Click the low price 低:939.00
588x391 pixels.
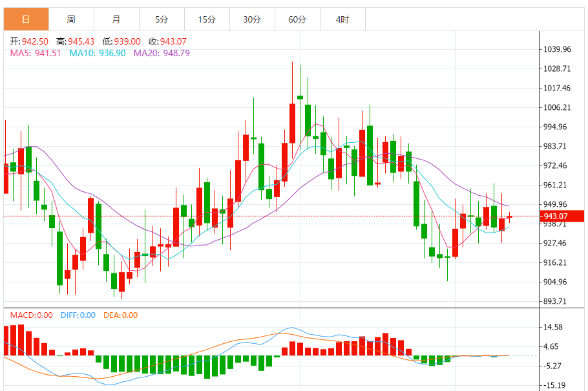[x=121, y=41]
